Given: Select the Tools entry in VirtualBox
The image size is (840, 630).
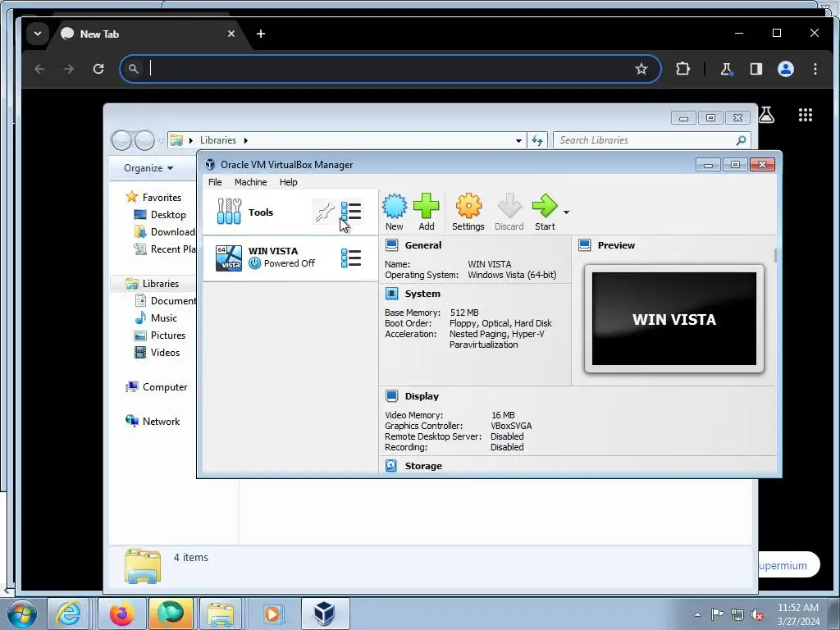Looking at the screenshot, I should 290,212.
